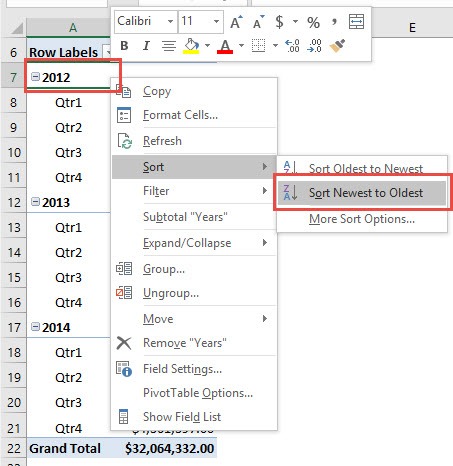Open Expand/Collapse submenu

pyautogui.click(x=194, y=243)
